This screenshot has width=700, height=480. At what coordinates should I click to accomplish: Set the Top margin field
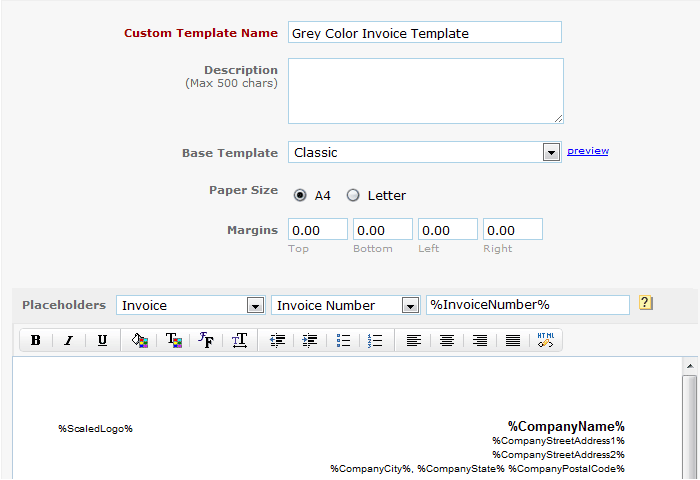point(317,230)
